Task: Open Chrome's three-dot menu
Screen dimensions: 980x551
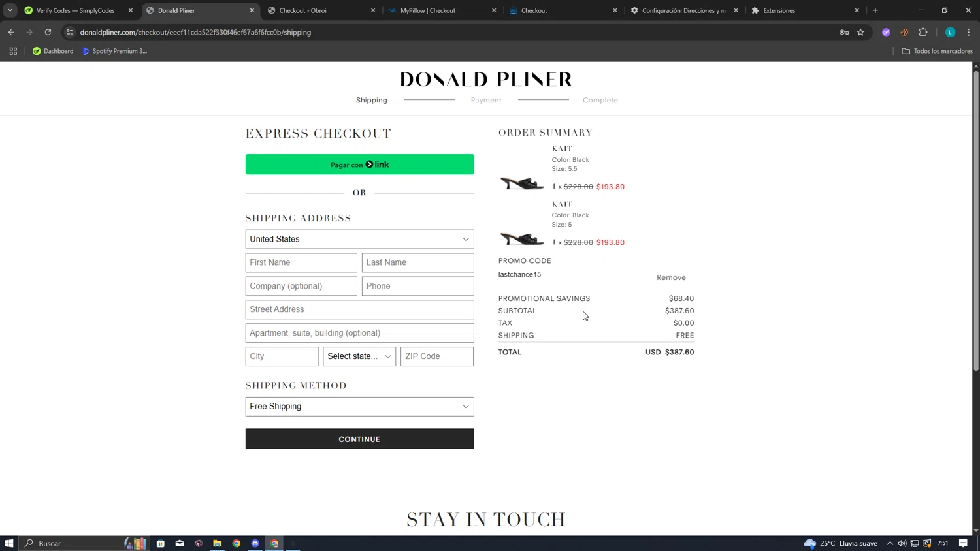Action: tap(969, 32)
